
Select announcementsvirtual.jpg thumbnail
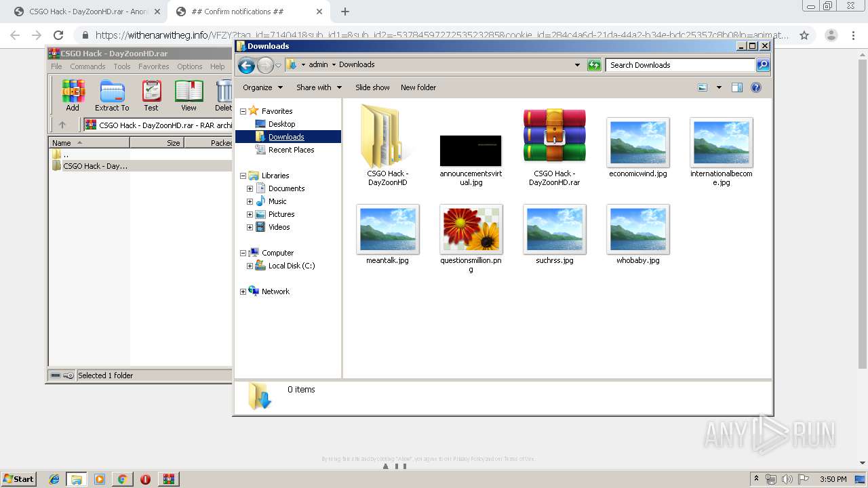(471, 150)
